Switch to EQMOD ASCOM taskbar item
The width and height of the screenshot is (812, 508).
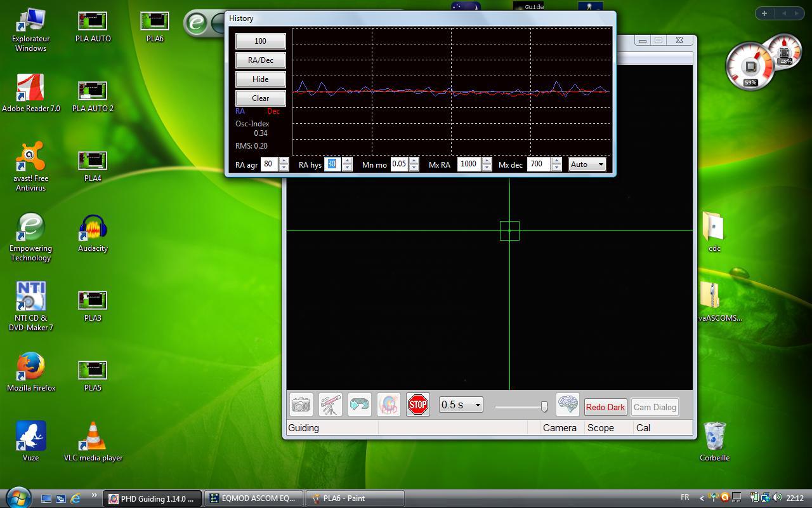click(254, 498)
